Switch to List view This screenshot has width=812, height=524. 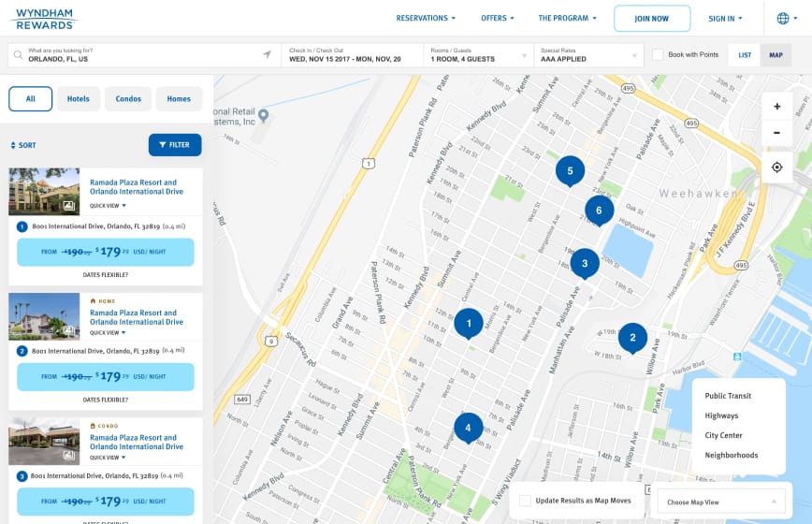click(x=745, y=55)
